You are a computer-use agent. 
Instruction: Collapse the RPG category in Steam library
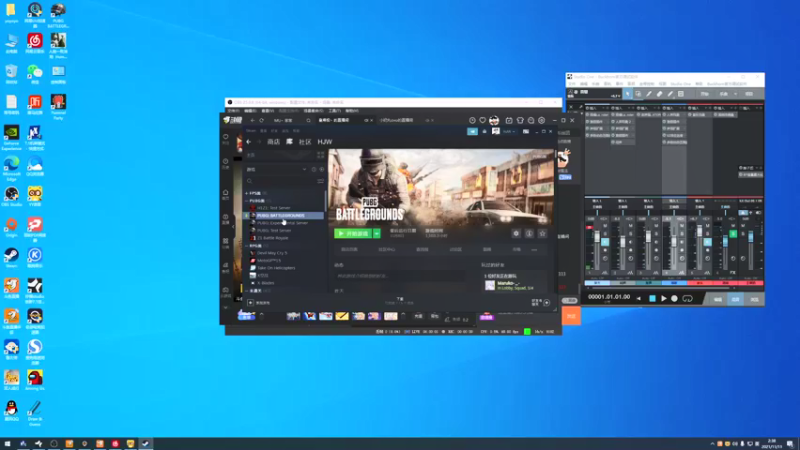coord(246,246)
